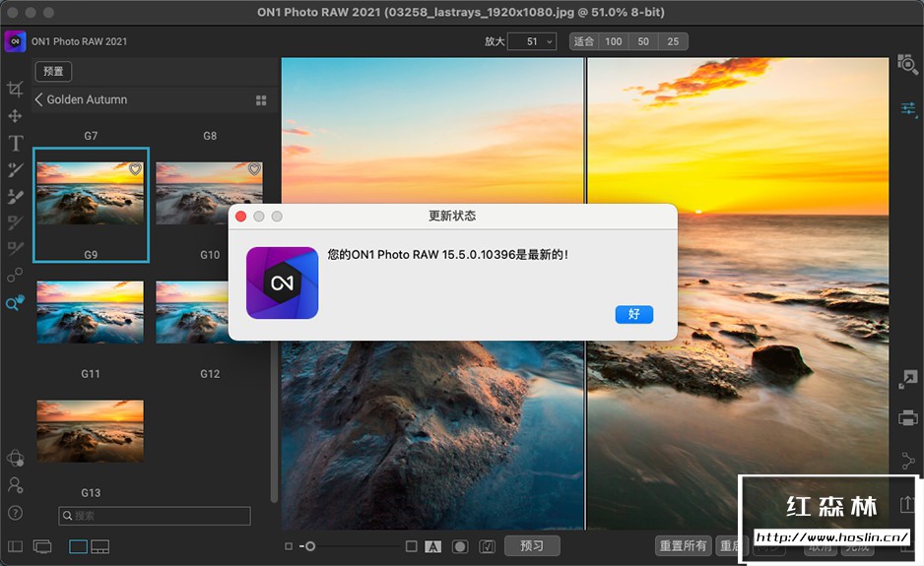Set zoom to 25

[673, 41]
